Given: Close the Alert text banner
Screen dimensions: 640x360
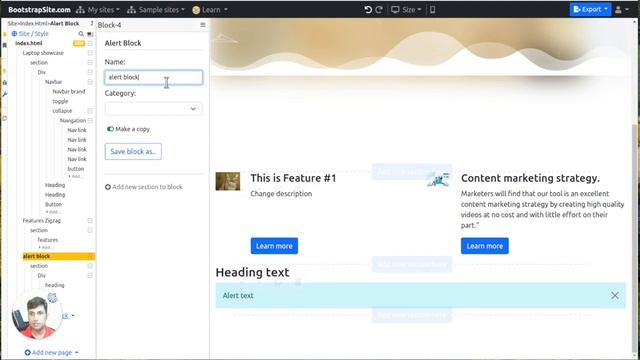Looking at the screenshot, I should point(615,296).
